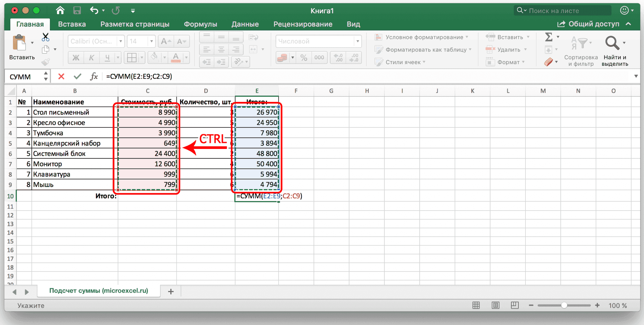The height and width of the screenshot is (325, 644).
Task: Expand the font size dropdown
Action: click(151, 41)
